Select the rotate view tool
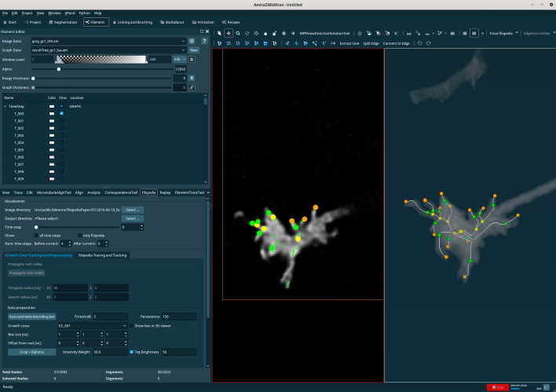 point(247,33)
